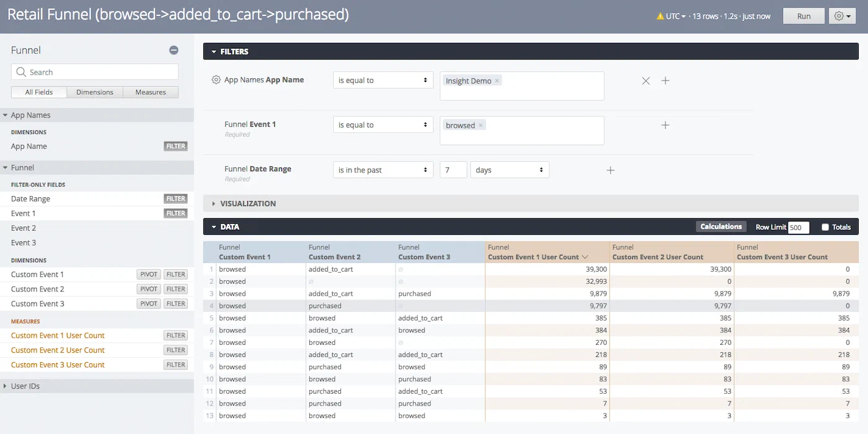Enable the Totals checkbox
868x434 pixels.
[825, 227]
